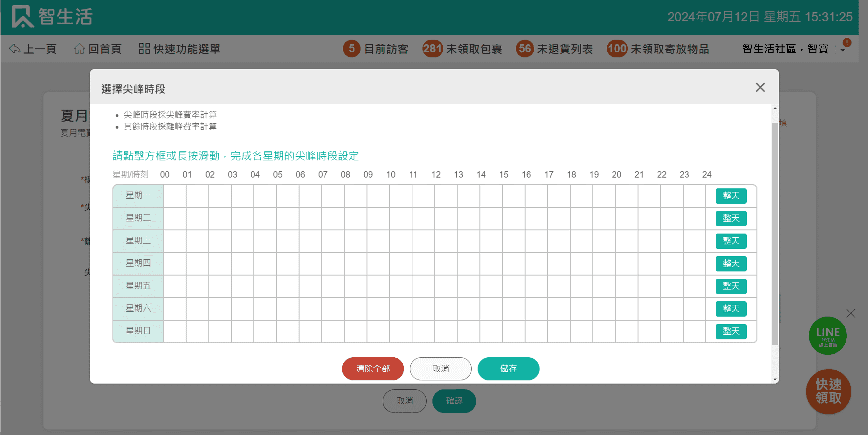Dismiss floating buttons with X icon
This screenshot has height=435, width=868.
coord(850,313)
